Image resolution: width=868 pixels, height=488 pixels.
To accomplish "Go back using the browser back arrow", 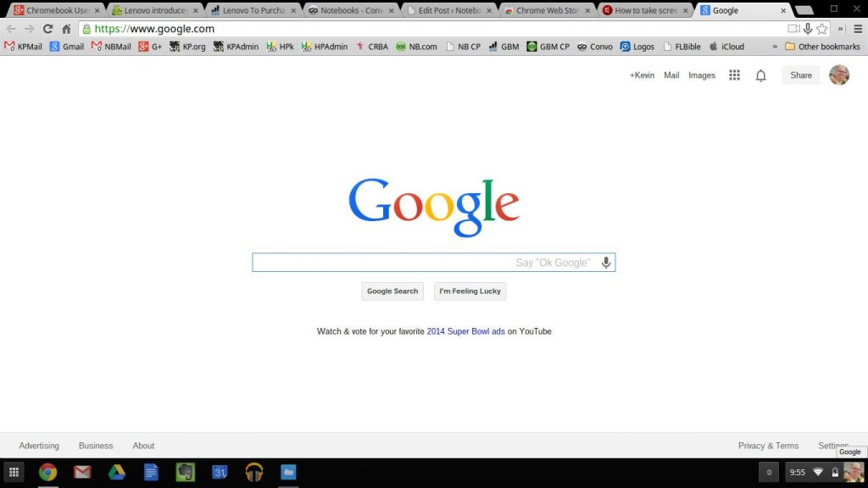I will coord(11,29).
